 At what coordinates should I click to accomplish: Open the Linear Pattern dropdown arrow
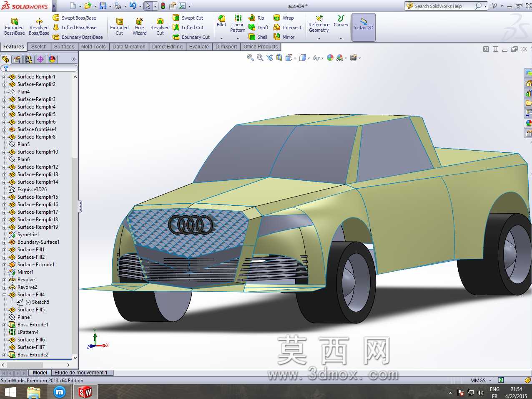pos(238,38)
